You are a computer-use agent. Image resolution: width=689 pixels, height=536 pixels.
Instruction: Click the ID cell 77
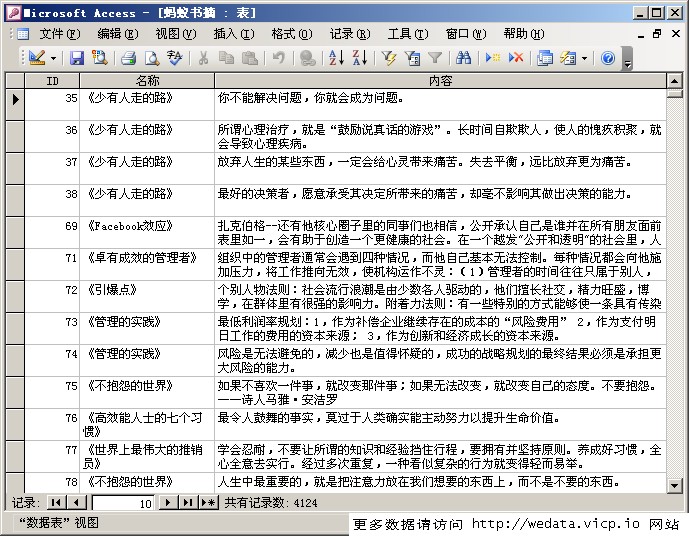click(52, 457)
